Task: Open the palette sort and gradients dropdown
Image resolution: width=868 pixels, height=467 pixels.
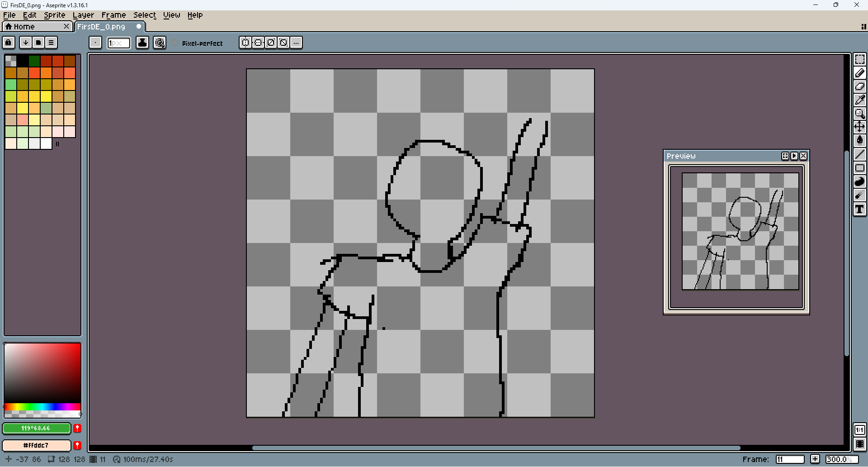Action: coord(26,43)
